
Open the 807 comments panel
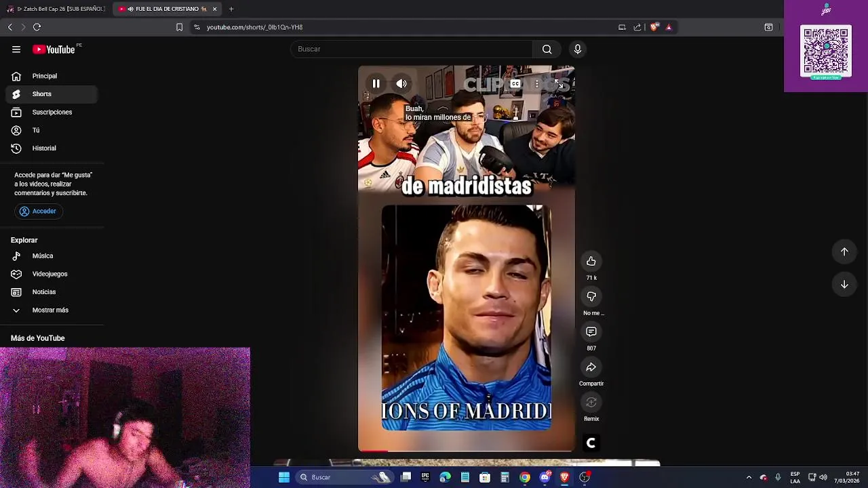591,332
